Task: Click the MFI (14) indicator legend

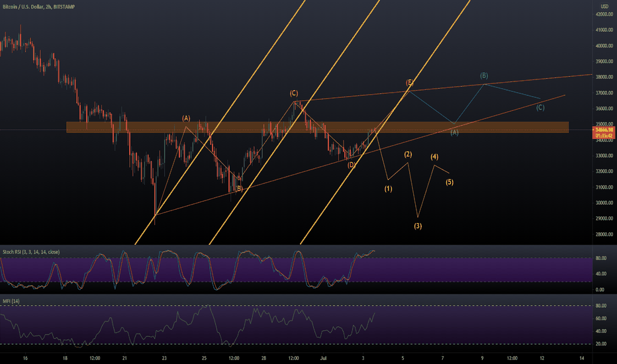Action: (x=11, y=301)
